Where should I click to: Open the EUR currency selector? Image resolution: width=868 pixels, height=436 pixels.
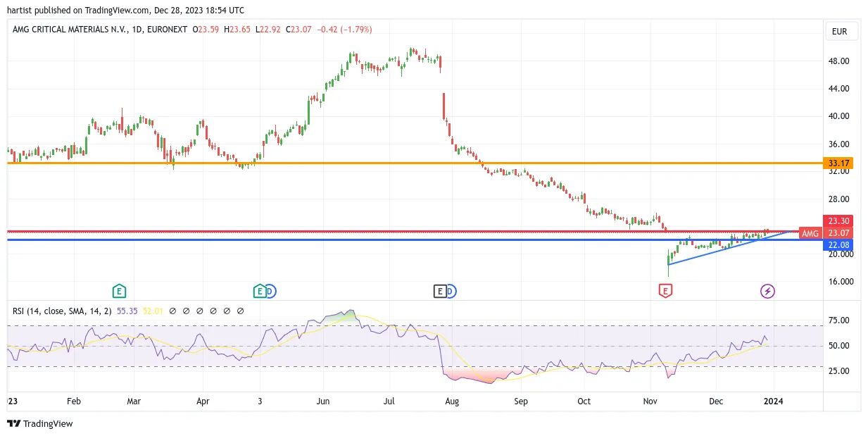coord(839,31)
